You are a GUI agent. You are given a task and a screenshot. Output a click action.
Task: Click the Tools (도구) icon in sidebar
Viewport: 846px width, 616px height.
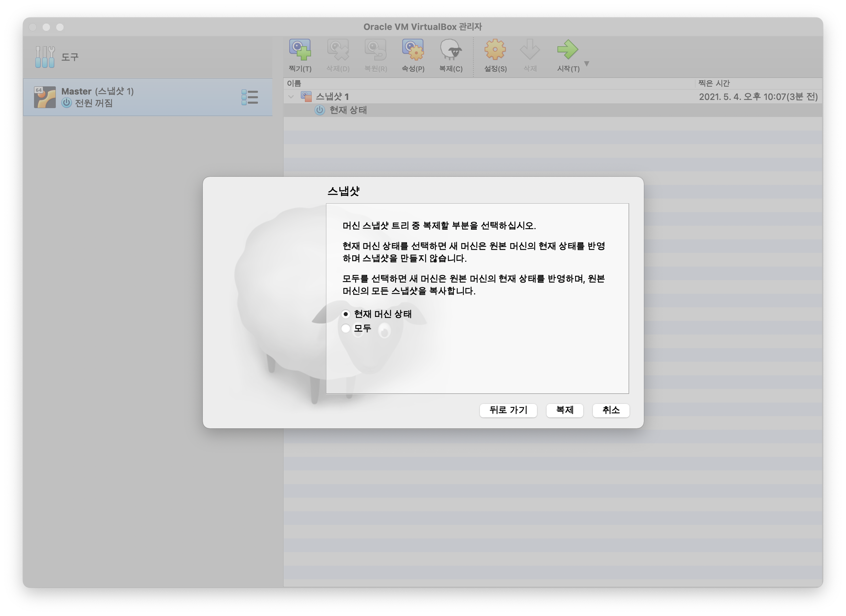[45, 57]
